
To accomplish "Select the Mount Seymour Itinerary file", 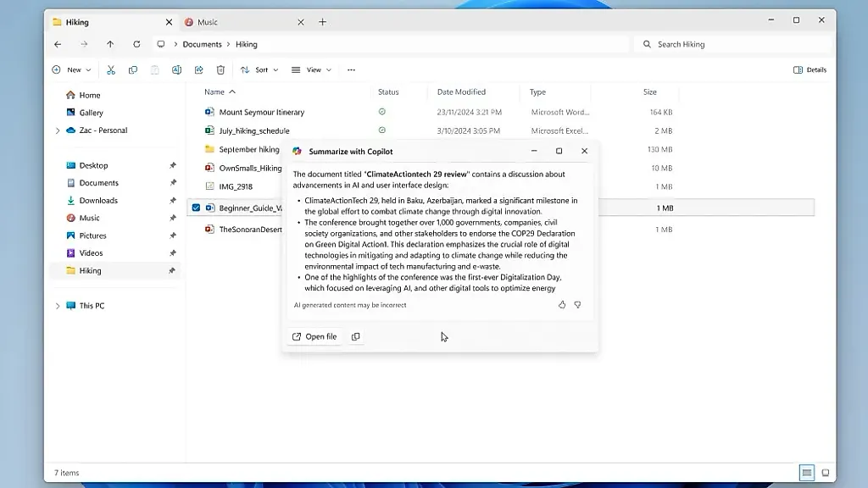I will pyautogui.click(x=262, y=113).
